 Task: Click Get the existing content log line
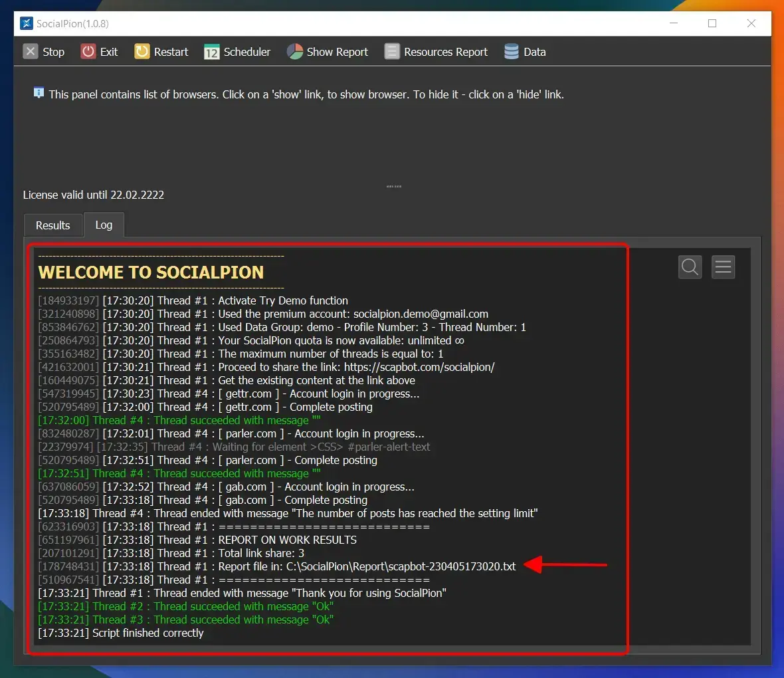[227, 380]
